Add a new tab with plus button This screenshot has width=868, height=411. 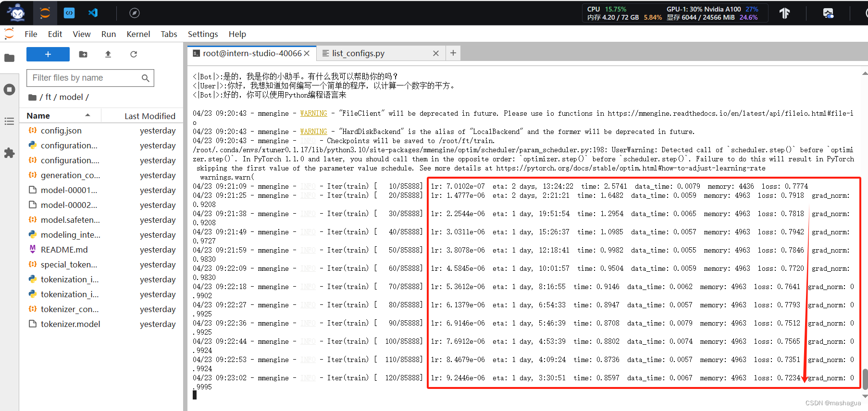tap(453, 53)
